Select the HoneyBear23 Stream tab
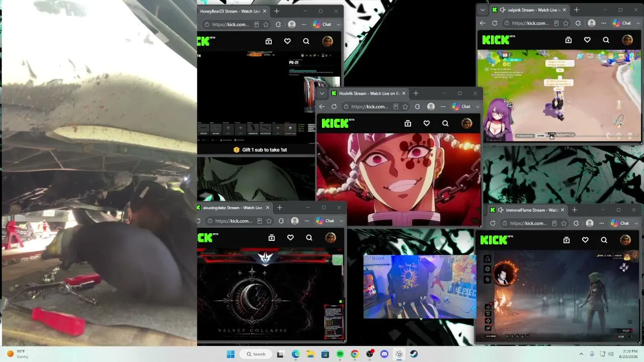Image resolution: width=644 pixels, height=362 pixels. click(x=231, y=11)
